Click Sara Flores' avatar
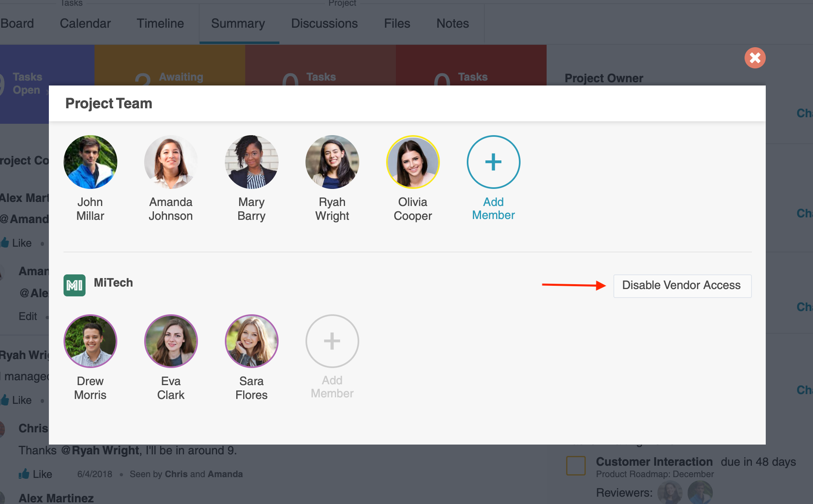The height and width of the screenshot is (504, 813). (251, 341)
